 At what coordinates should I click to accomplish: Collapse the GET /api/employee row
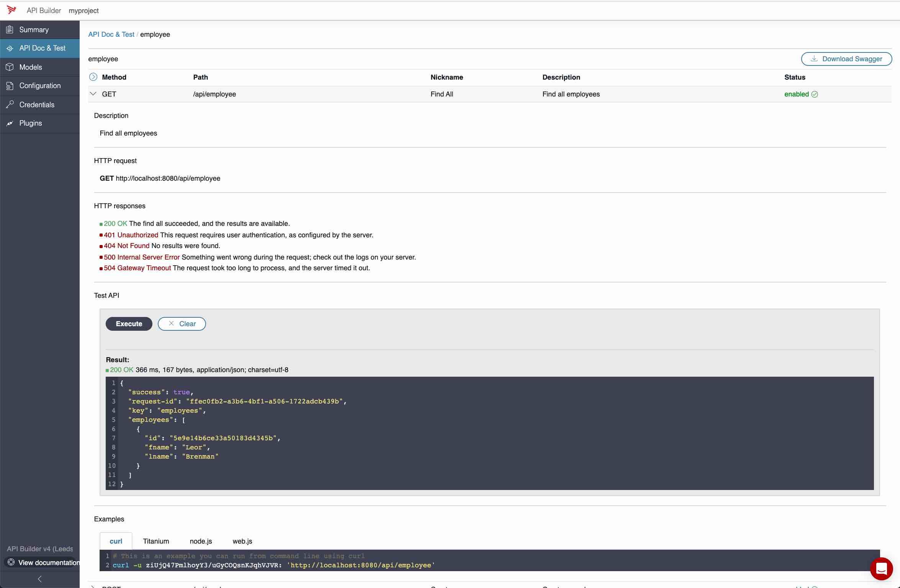93,94
